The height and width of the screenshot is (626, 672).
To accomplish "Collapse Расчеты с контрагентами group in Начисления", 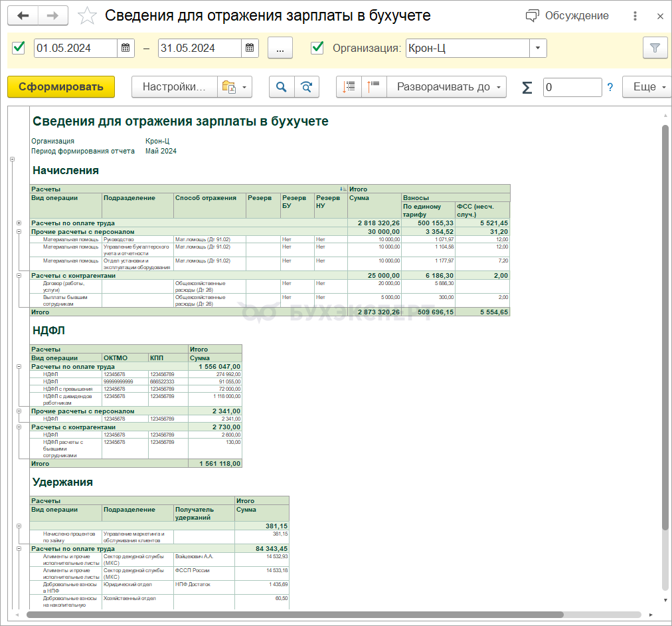I will [x=19, y=275].
